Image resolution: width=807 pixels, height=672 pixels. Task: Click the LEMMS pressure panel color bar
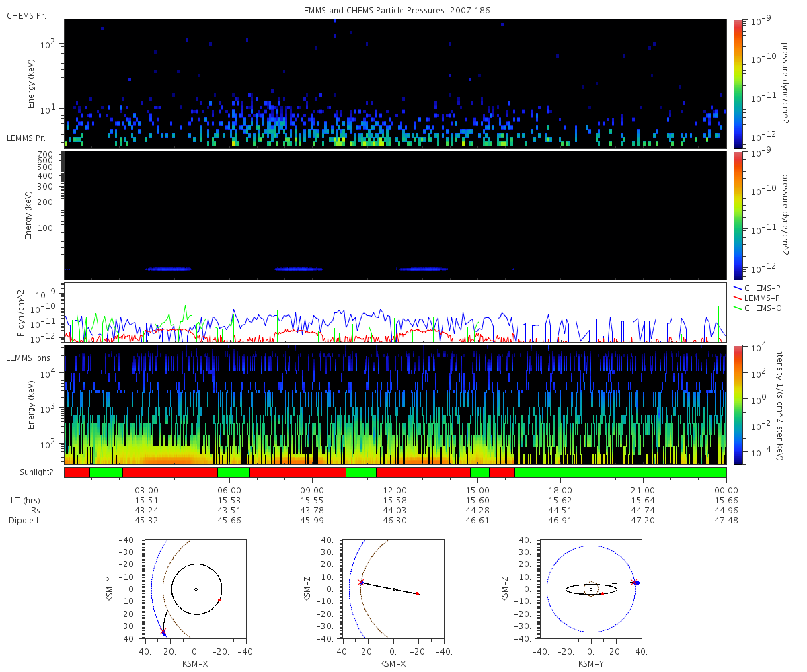pos(738,215)
